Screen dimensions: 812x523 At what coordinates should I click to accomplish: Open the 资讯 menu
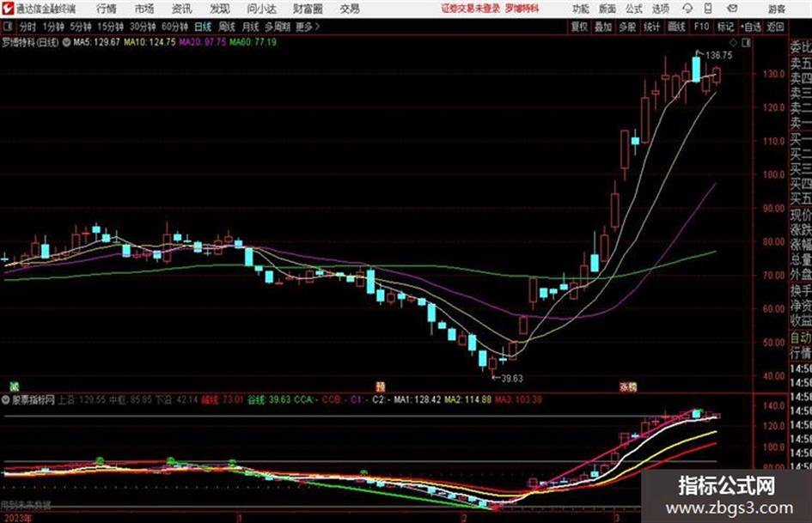(182, 9)
